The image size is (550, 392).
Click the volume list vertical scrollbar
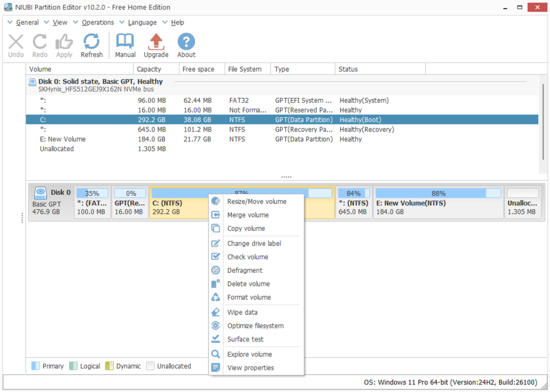click(x=543, y=122)
